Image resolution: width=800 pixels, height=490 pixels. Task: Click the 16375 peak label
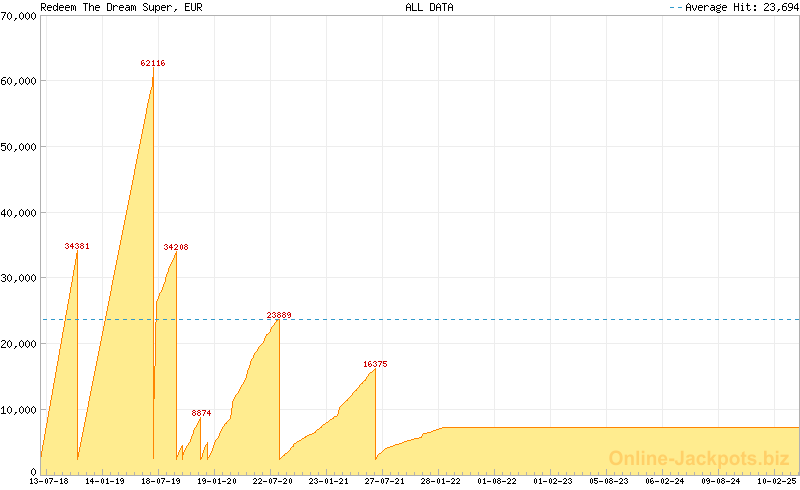[375, 364]
